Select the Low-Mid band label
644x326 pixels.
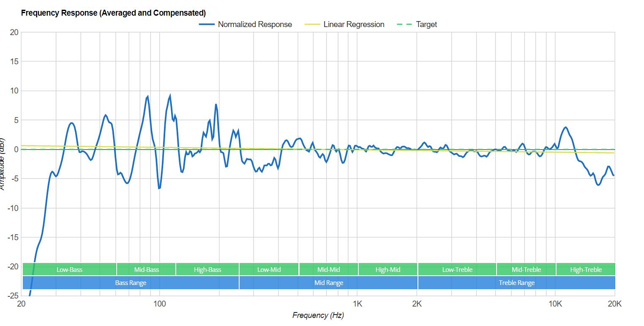click(x=269, y=269)
